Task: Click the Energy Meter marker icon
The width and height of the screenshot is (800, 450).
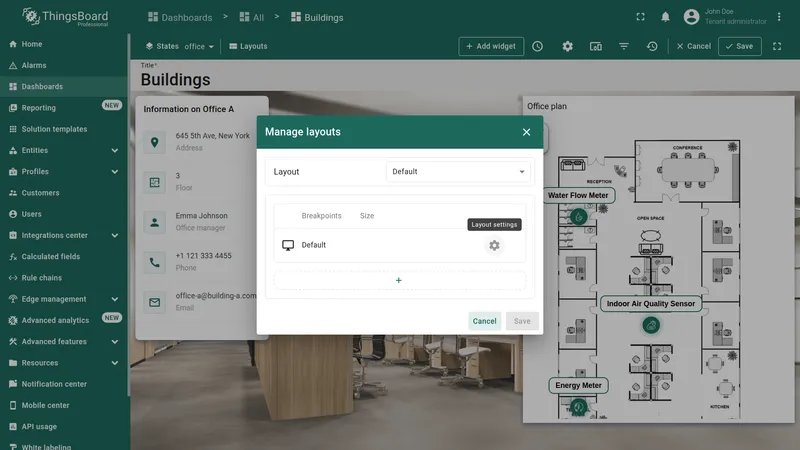Action: (x=579, y=407)
